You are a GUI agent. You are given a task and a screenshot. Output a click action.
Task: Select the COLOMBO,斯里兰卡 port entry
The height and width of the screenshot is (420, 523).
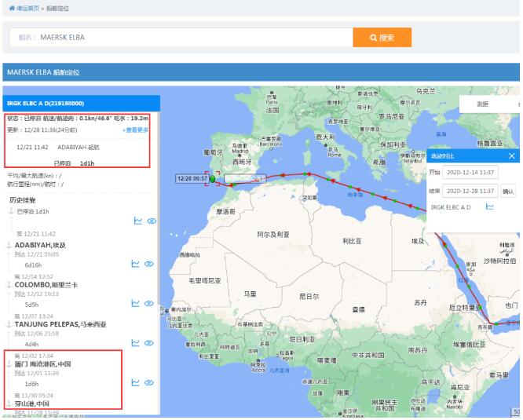(x=46, y=285)
